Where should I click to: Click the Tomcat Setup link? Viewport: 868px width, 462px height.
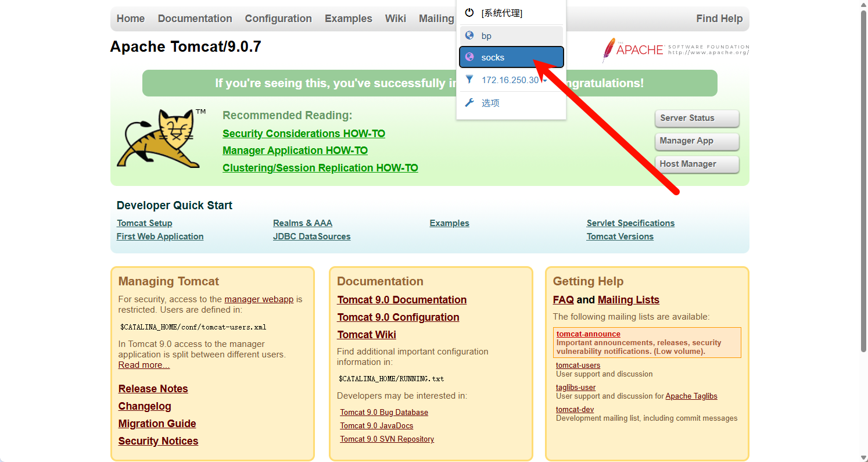point(145,223)
